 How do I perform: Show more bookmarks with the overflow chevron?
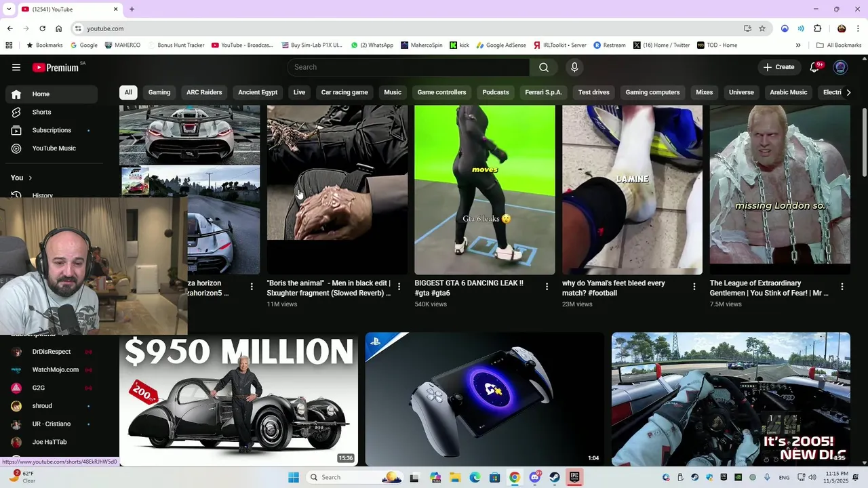click(x=798, y=45)
